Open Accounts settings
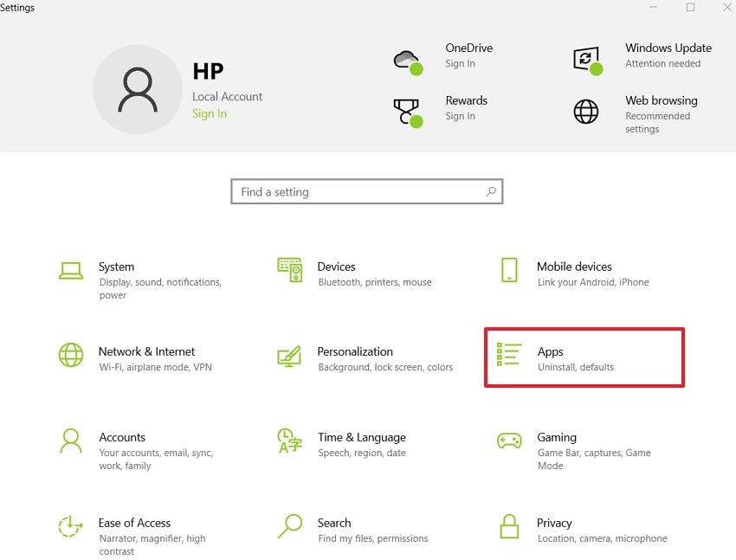 (122, 438)
